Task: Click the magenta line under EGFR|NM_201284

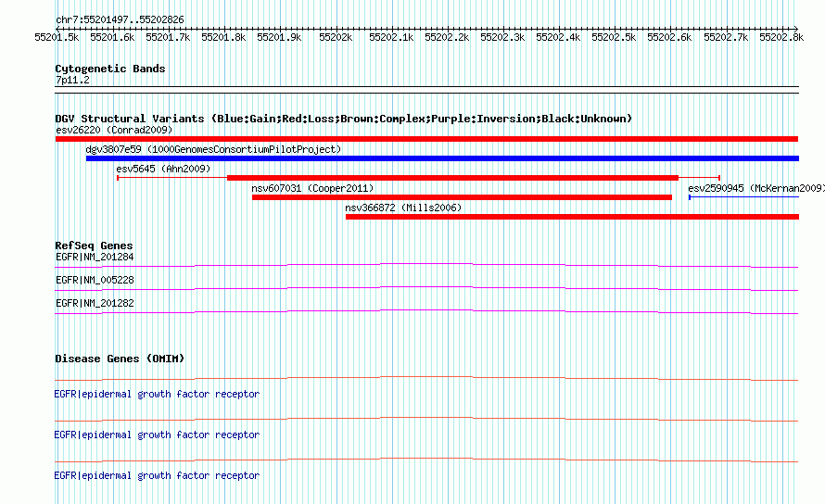Action: click(x=426, y=264)
